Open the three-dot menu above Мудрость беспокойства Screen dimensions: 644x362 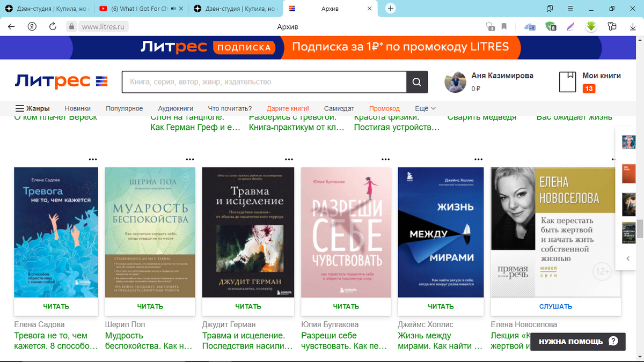(190, 159)
